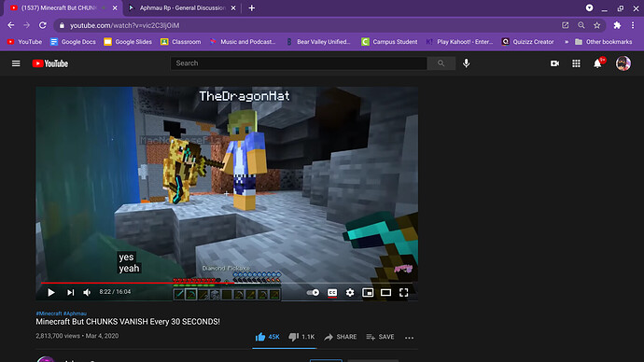Open the YouTube bookmark
The width and height of the screenshot is (644, 362).
click(x=24, y=42)
